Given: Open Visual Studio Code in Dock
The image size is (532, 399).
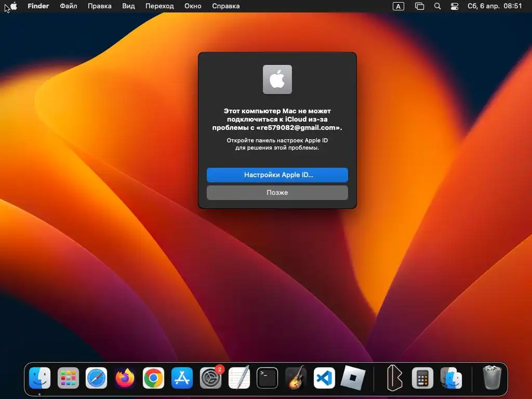Looking at the screenshot, I should point(324,378).
